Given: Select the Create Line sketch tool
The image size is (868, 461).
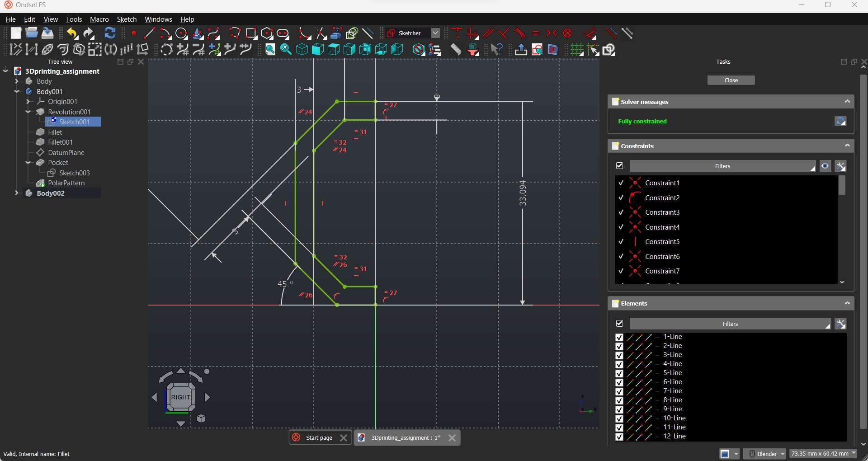Looking at the screenshot, I should click(x=149, y=33).
